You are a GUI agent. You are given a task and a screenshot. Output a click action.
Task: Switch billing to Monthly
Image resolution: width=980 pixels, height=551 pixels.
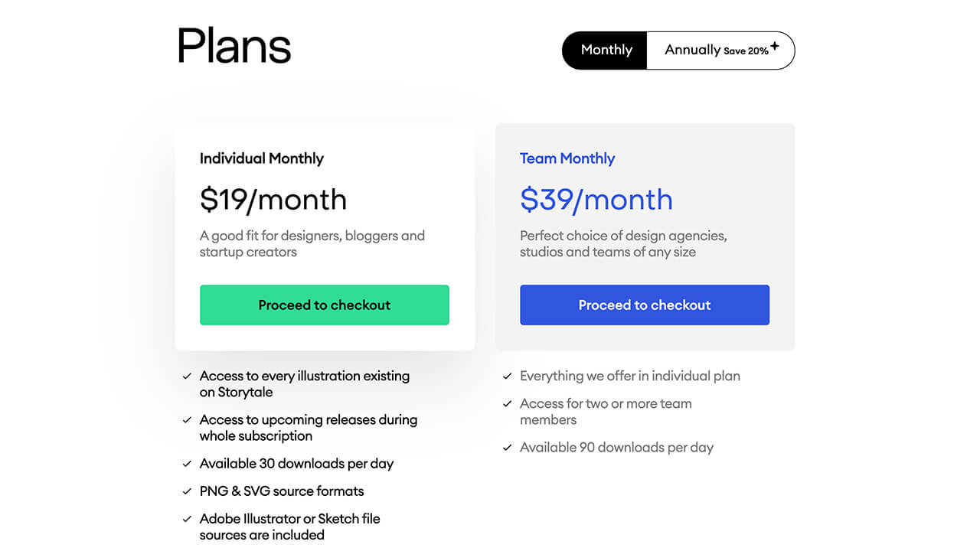[606, 51]
